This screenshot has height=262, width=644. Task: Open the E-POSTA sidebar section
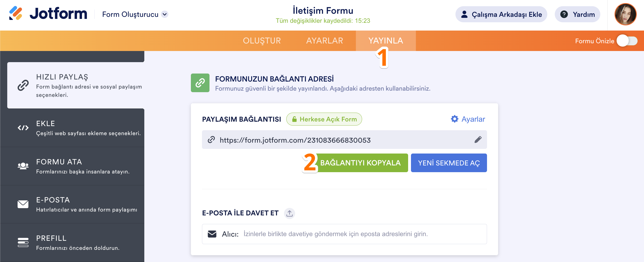coord(72,204)
